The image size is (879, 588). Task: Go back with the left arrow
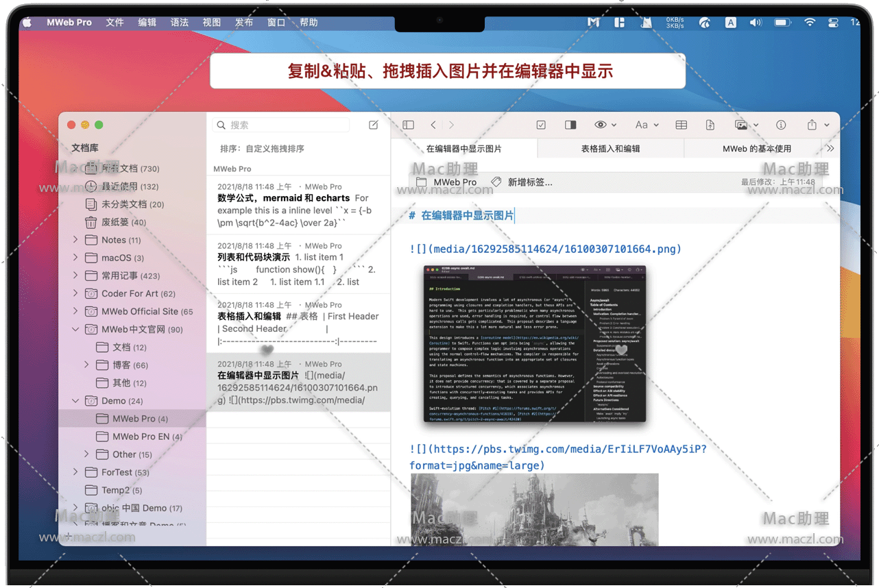pos(433,125)
